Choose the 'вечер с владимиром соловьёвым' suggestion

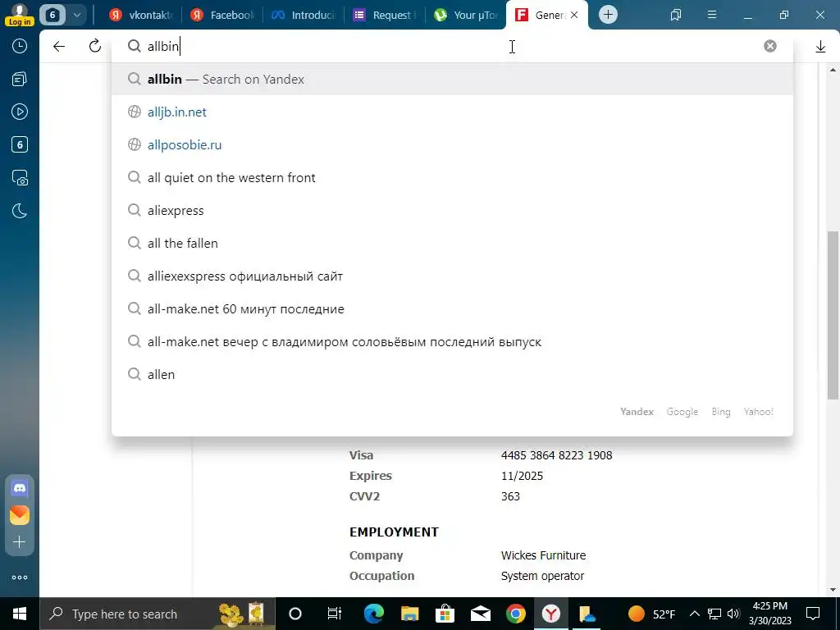click(452, 342)
